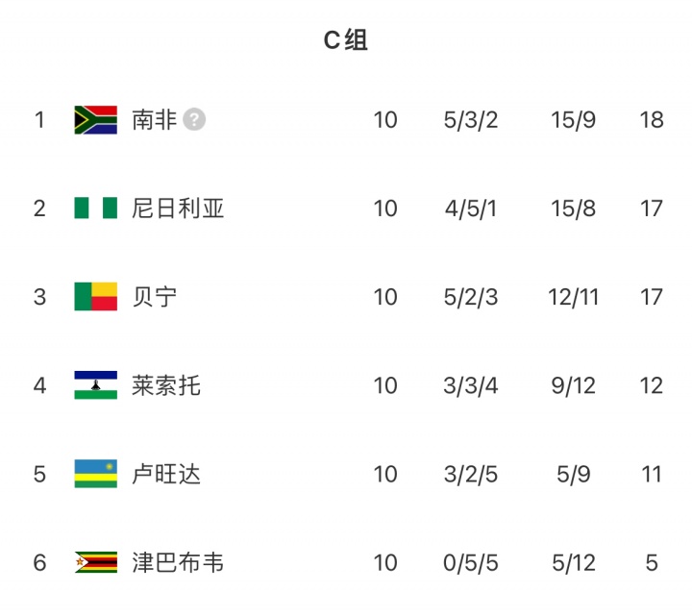Click the question mark next to 南非
Screen dimensions: 692x616
pos(195,120)
